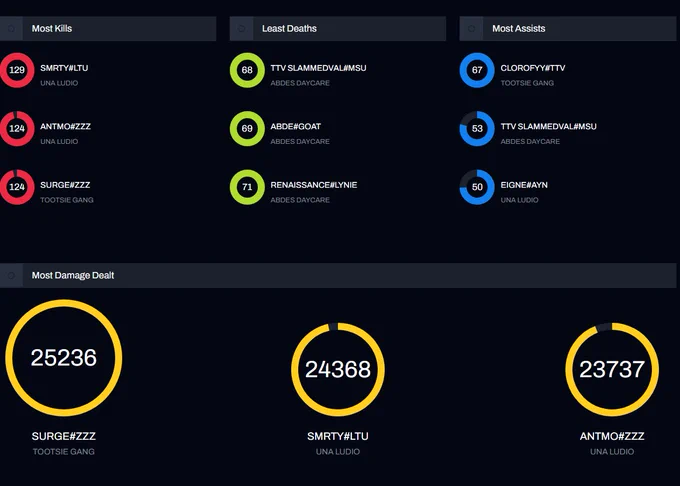This screenshot has height=486, width=680.
Task: Click SMRTY#LTU under the 24368 damage ring
Action: coord(338,436)
